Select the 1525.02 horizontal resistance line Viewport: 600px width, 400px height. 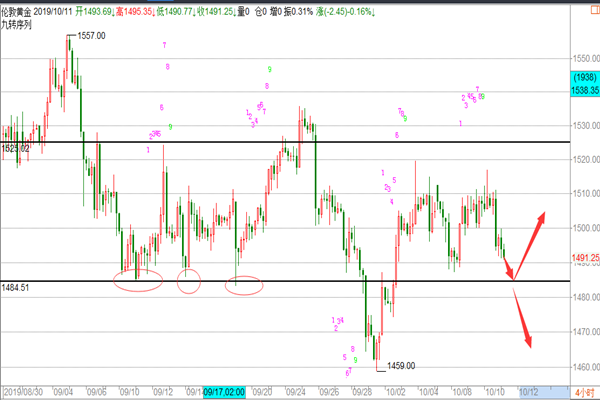[300, 142]
